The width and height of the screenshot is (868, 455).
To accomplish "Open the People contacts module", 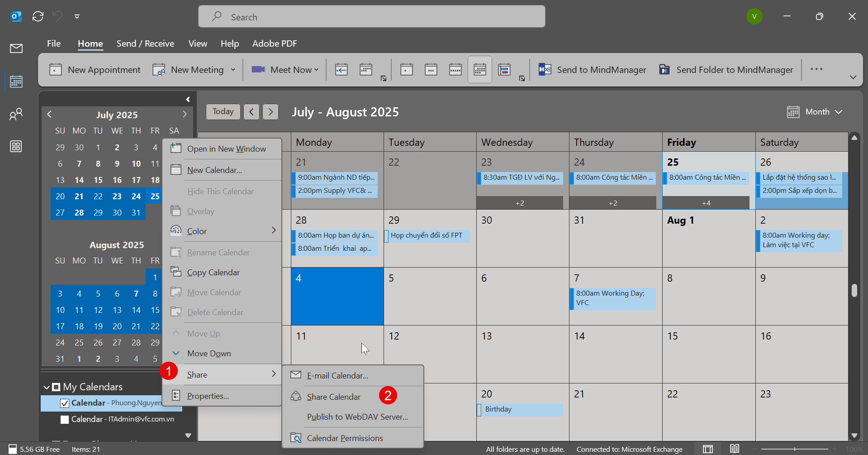I will coord(16,114).
